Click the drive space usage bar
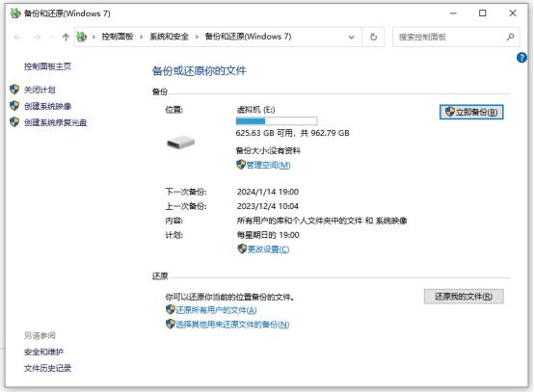The width and height of the screenshot is (534, 392). point(277,121)
